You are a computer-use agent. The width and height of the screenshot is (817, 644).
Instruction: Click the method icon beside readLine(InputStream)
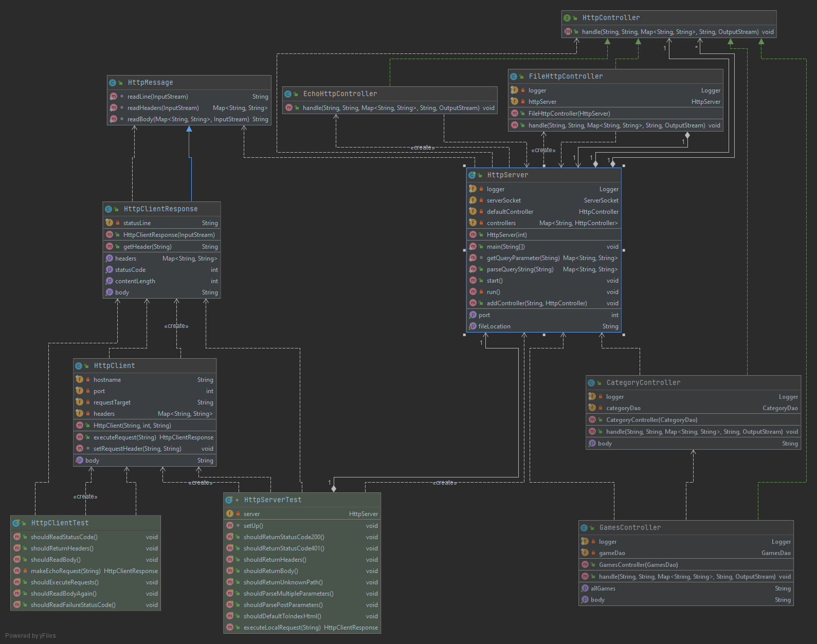coord(114,96)
